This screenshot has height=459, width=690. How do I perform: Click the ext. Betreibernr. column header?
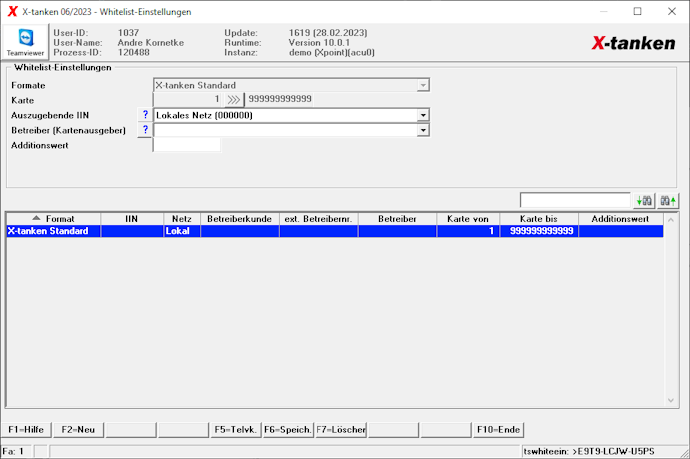pos(319,219)
